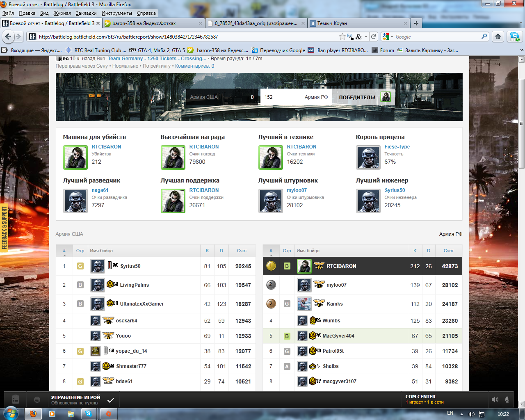Open the Правка menu
Image resolution: width=525 pixels, height=420 pixels.
27,13
